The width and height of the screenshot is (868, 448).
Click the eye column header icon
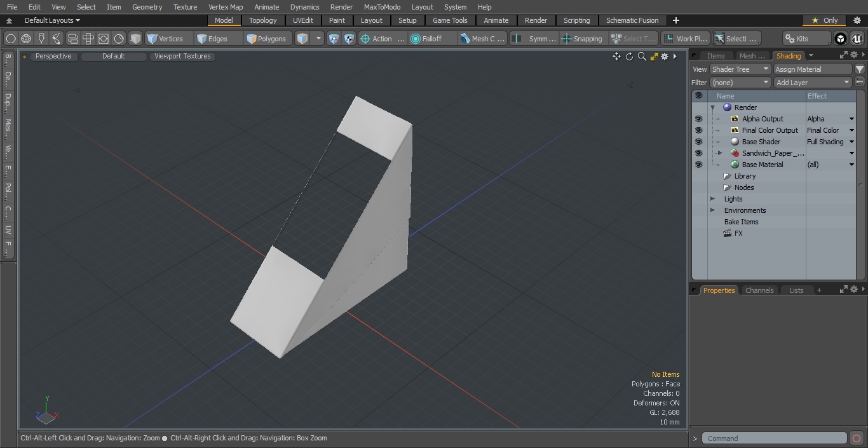point(699,96)
